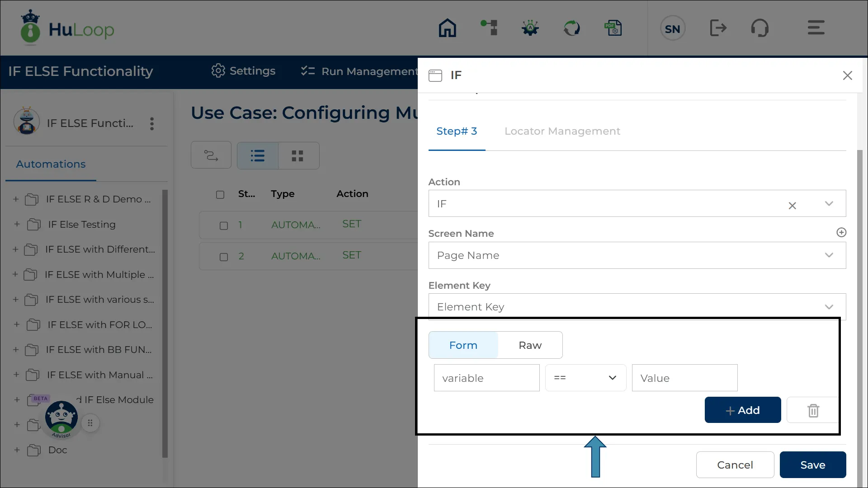Delete condition row with trash icon
868x488 pixels.
tap(813, 410)
